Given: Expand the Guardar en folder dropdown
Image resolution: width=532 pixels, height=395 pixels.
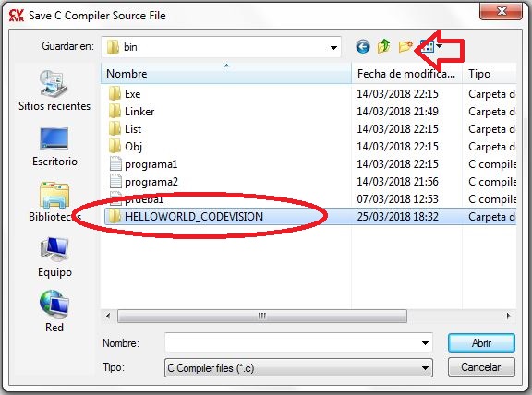Looking at the screenshot, I should click(x=333, y=47).
